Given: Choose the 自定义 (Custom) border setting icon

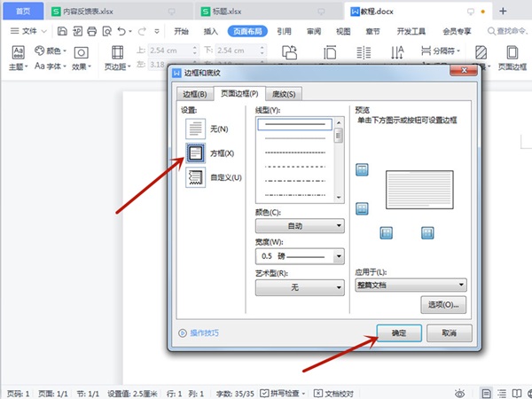Looking at the screenshot, I should pos(196,177).
